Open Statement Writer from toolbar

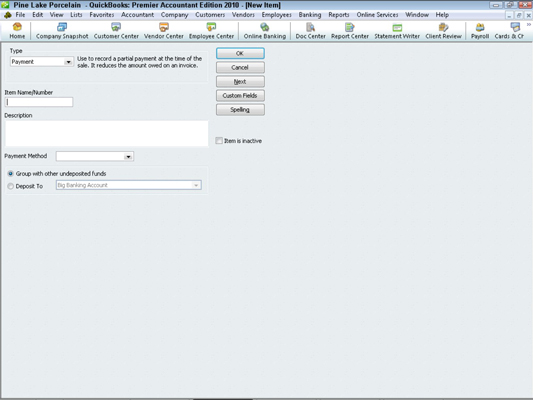tap(397, 31)
